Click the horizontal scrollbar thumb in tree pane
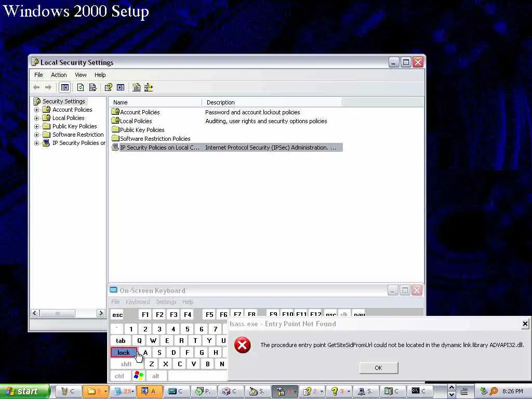Viewport: 532px width, 399px height. pyautogui.click(x=57, y=313)
